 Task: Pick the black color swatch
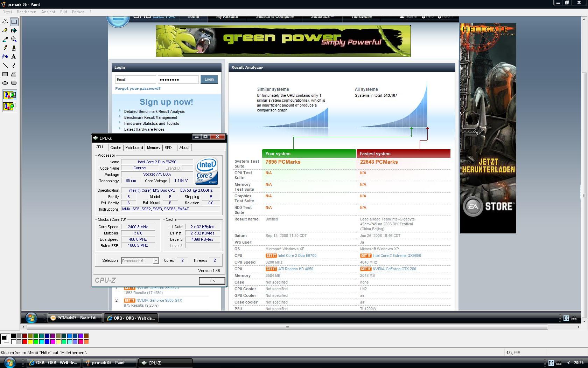coord(14,336)
